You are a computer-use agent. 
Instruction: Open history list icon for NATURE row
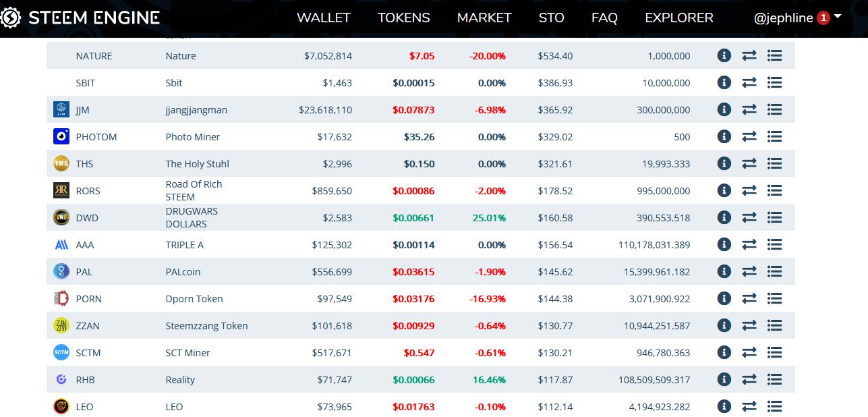[774, 55]
